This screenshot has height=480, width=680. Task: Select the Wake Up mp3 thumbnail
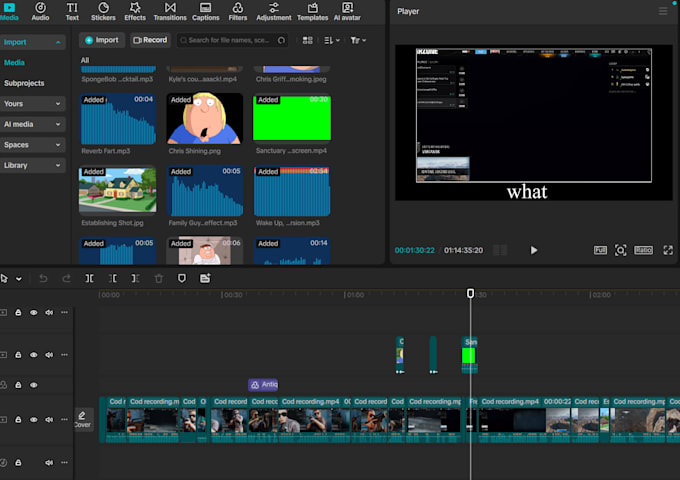point(292,190)
